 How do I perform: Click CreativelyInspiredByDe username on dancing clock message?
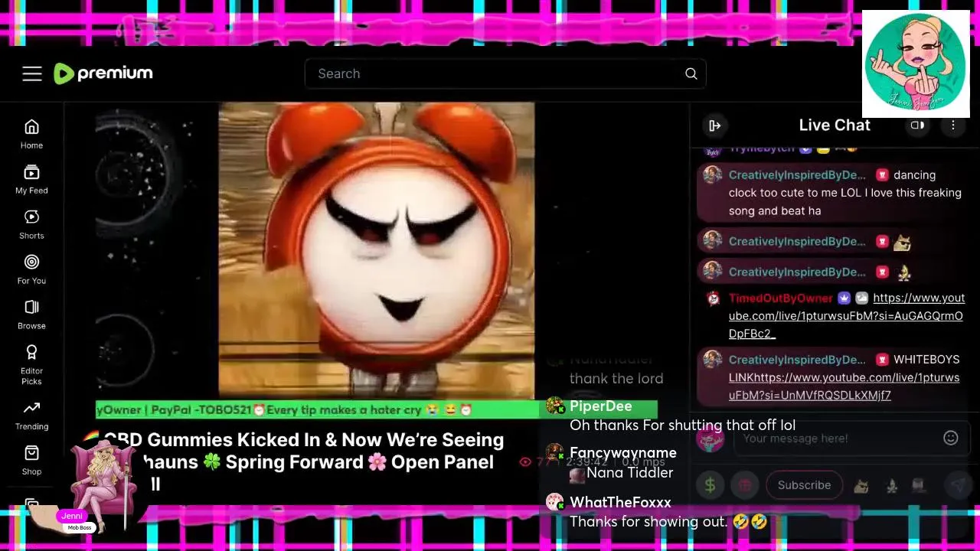point(797,175)
